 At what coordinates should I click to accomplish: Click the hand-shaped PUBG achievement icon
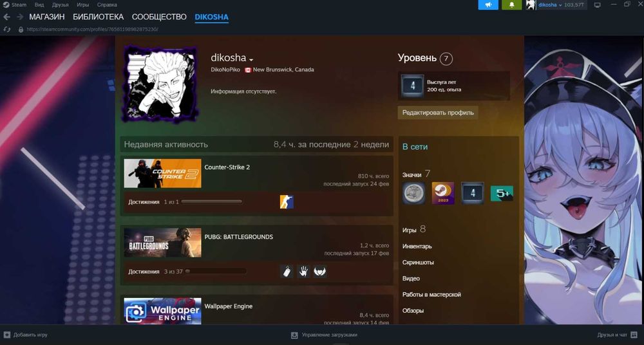coord(303,271)
